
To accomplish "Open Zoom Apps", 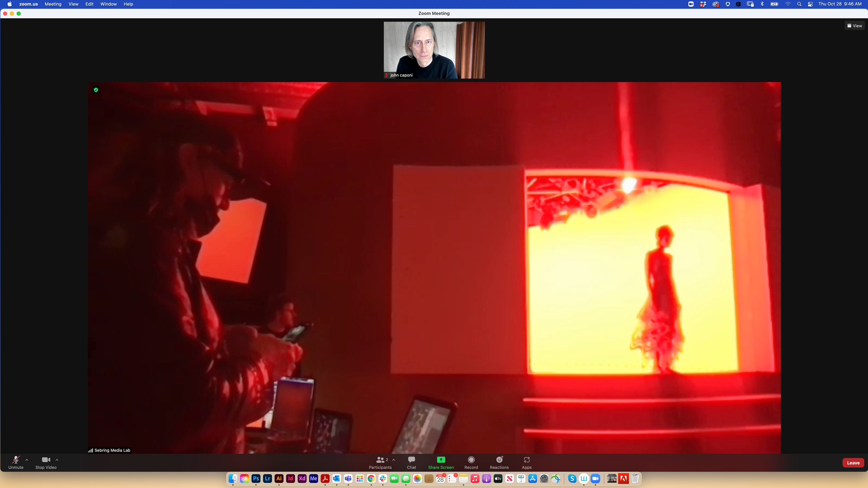I will click(x=527, y=462).
